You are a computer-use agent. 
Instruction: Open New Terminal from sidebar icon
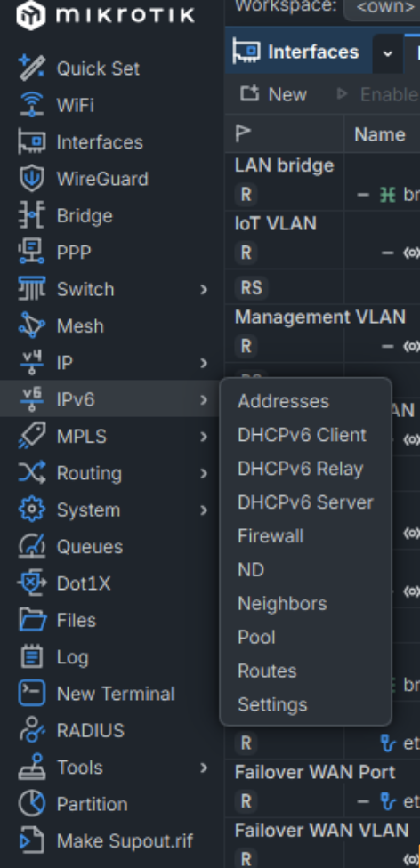coord(32,694)
